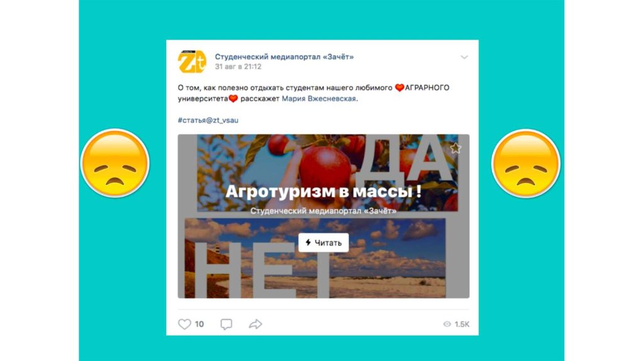The height and width of the screenshot is (361, 644).
Task: Open comments via speech bubble icon
Action: pos(226,324)
